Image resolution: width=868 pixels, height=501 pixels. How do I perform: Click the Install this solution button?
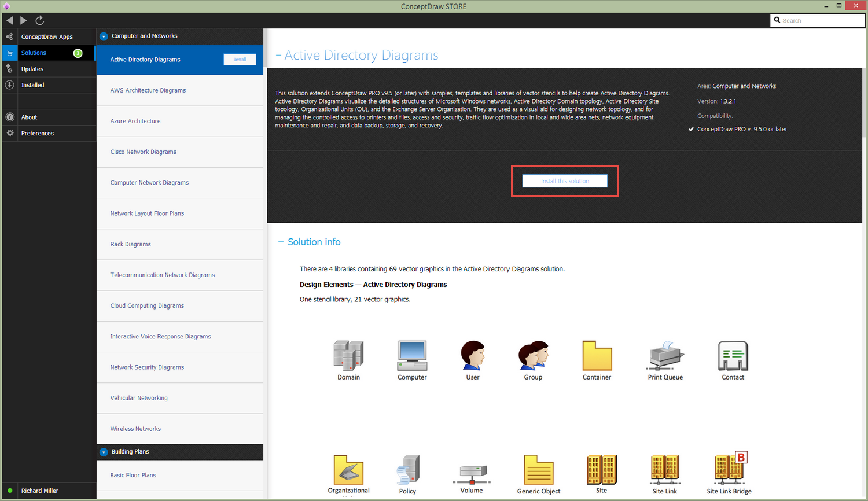[565, 181]
